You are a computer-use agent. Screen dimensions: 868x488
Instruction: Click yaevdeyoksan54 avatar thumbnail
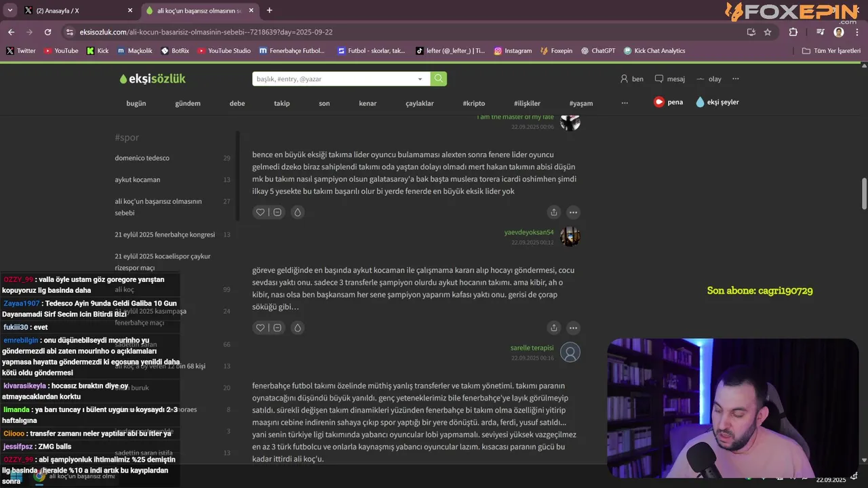pos(570,237)
